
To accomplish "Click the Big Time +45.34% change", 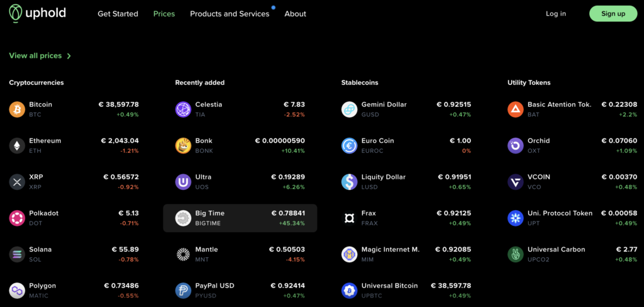I will 292,223.
